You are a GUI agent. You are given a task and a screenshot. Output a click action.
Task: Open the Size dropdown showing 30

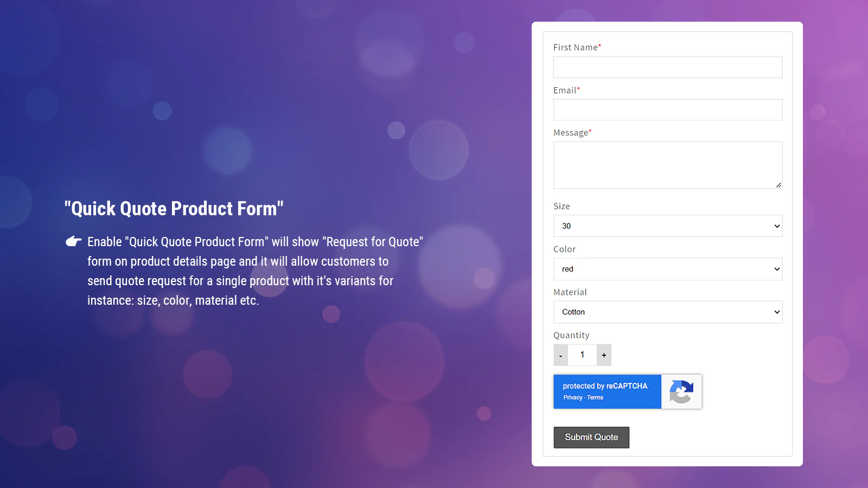(668, 226)
